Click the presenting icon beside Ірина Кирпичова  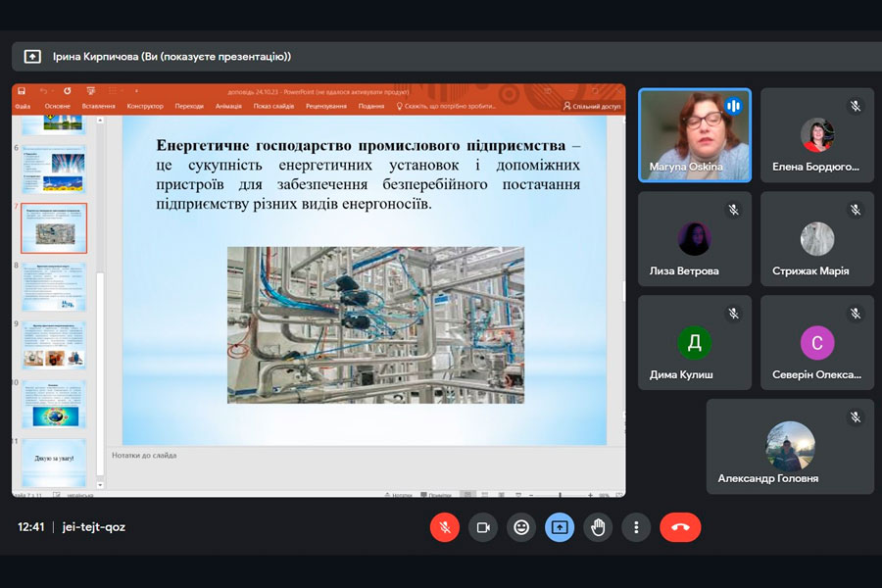(x=32, y=57)
